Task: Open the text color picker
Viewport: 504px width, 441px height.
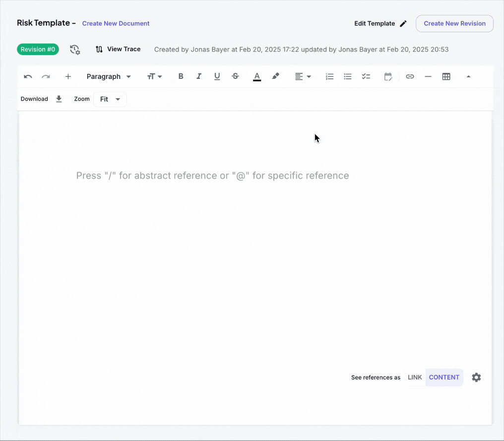Action: (257, 76)
